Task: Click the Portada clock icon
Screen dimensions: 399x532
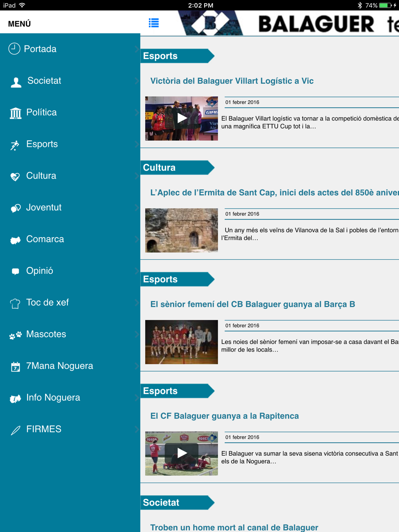Action: click(x=14, y=49)
